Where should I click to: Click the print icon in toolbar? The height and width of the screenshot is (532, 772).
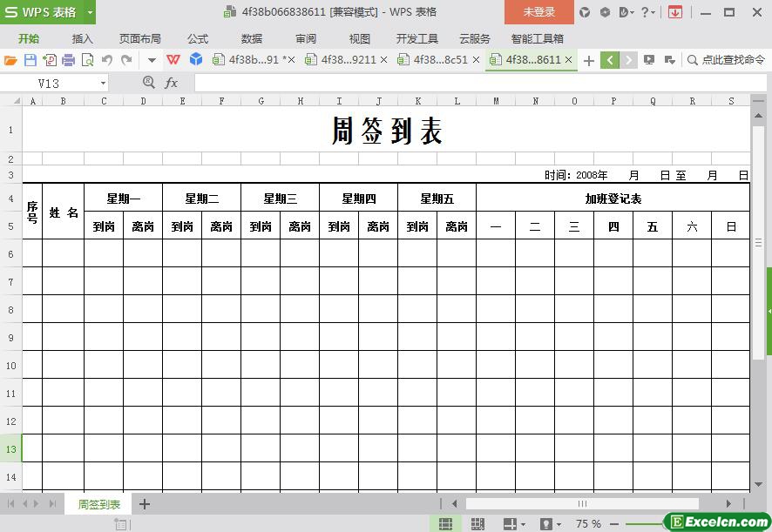point(68,60)
